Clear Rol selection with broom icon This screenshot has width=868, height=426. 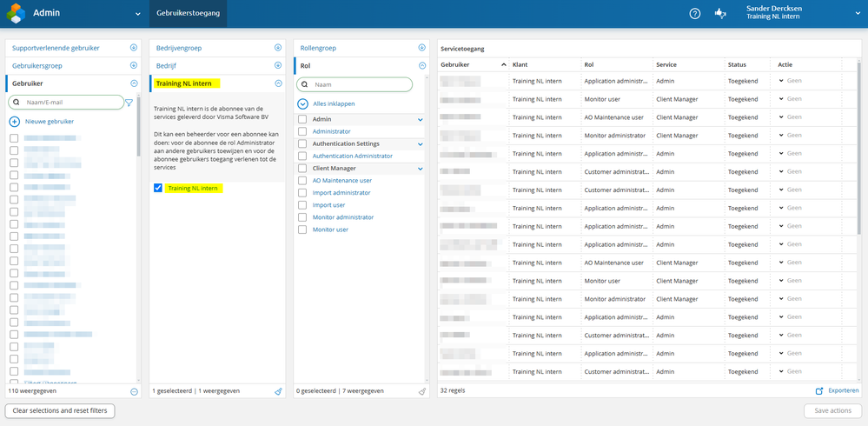click(x=422, y=391)
